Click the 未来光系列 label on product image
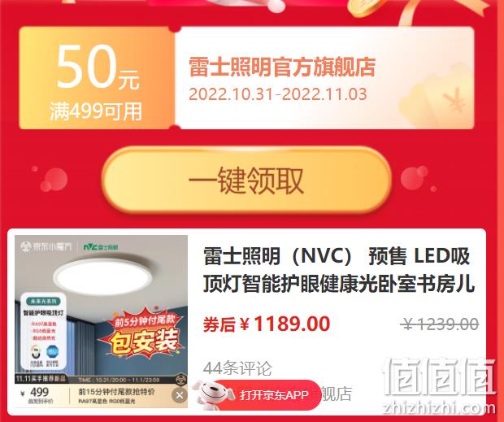Image resolution: width=504 pixels, height=422 pixels. [43, 301]
